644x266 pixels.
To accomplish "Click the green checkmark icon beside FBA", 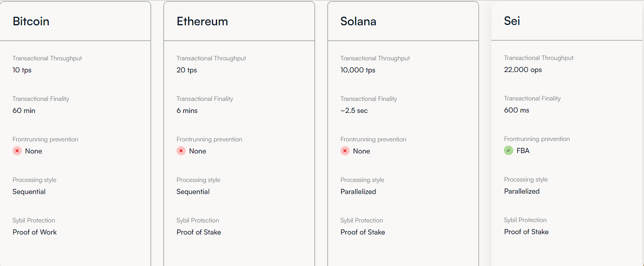I will 509,150.
